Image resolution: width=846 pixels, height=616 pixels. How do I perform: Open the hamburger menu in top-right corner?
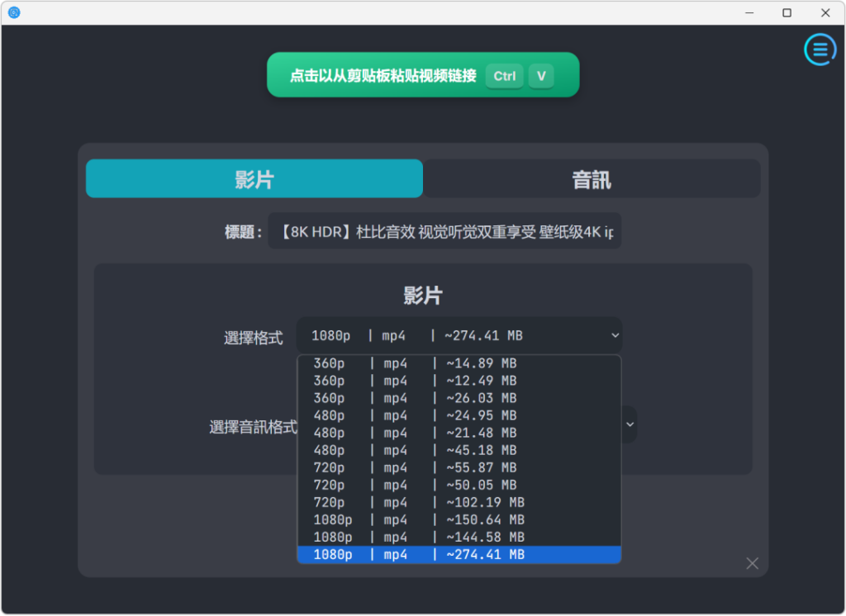[820, 50]
